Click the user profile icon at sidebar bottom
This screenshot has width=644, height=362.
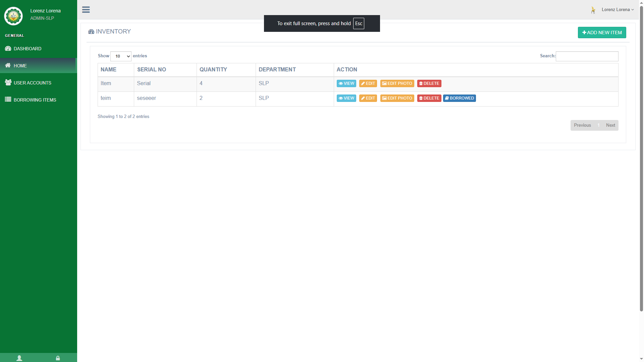click(x=19, y=358)
